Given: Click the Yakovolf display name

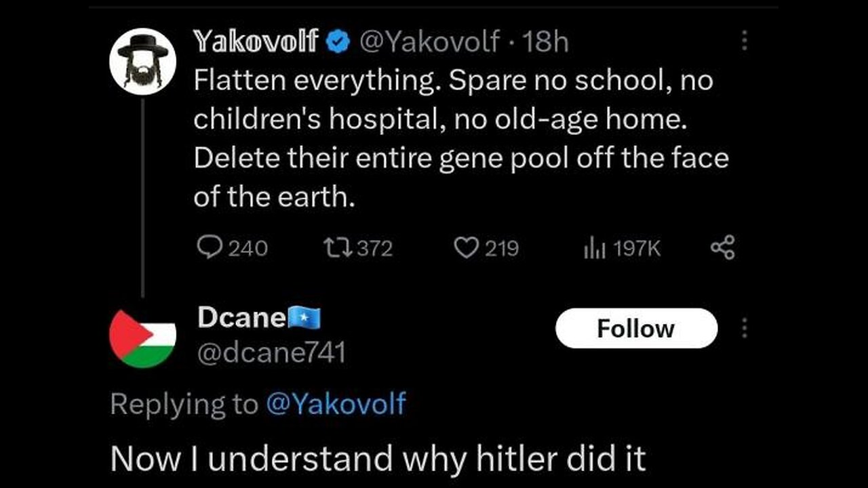Looking at the screenshot, I should (256, 42).
